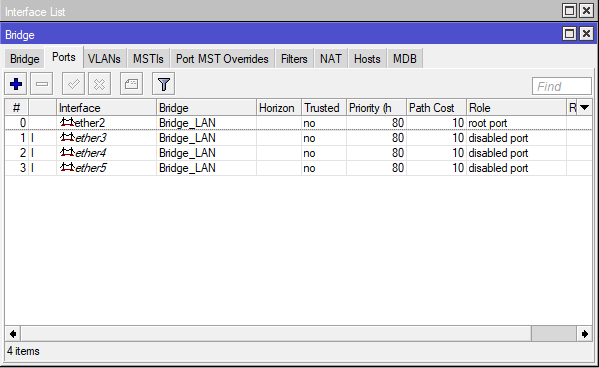Open the Port MST Overrides tab
Viewport: 599px width, 368px height.
pos(222,59)
